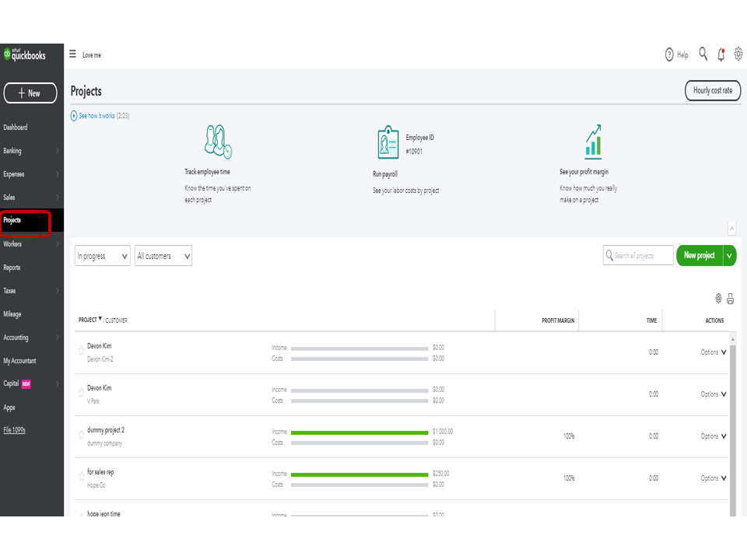Open the In progress status dropdown
The height and width of the screenshot is (560, 747).
pos(103,256)
